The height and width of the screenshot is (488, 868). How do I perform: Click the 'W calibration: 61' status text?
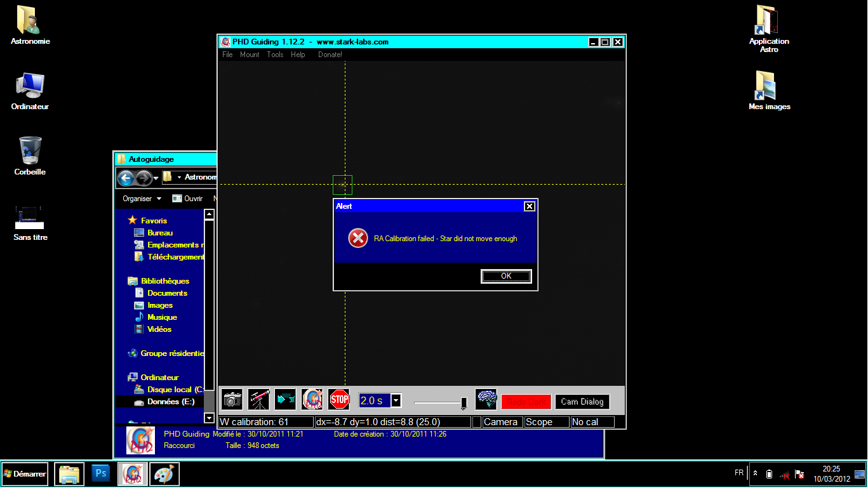255,422
